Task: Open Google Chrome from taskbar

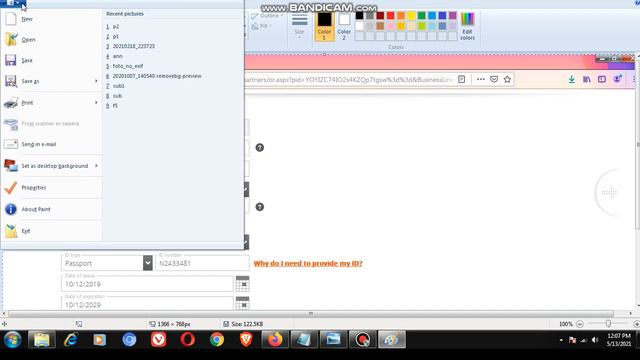Action: (x=217, y=340)
